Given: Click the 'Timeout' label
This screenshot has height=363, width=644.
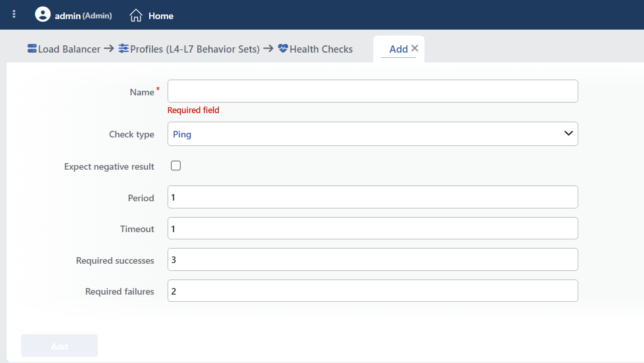Looking at the screenshot, I should [x=137, y=229].
